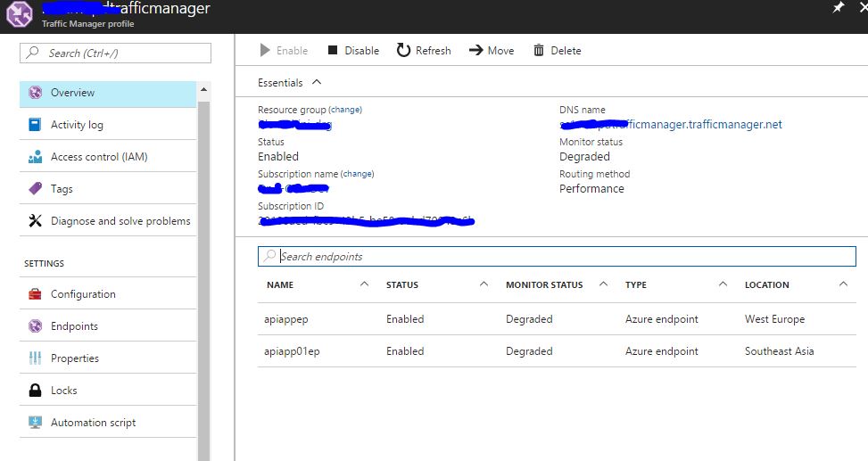The height and width of the screenshot is (461, 868).
Task: Sort by Monitor Status column arrow
Action: [x=603, y=284]
